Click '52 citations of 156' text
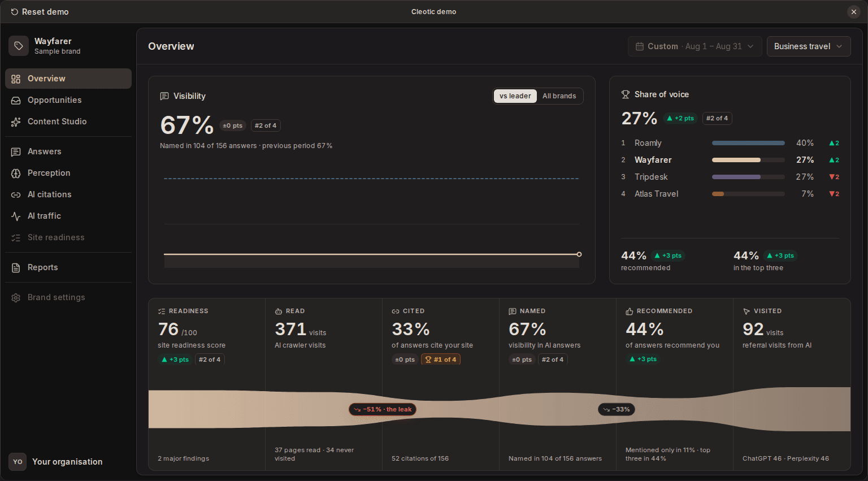Image resolution: width=868 pixels, height=481 pixels. (x=420, y=458)
